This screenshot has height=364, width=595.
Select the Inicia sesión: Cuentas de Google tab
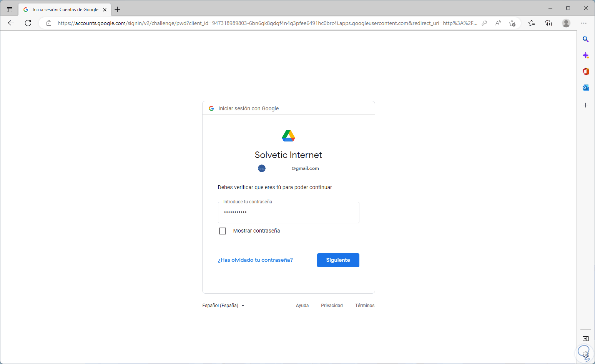point(65,10)
